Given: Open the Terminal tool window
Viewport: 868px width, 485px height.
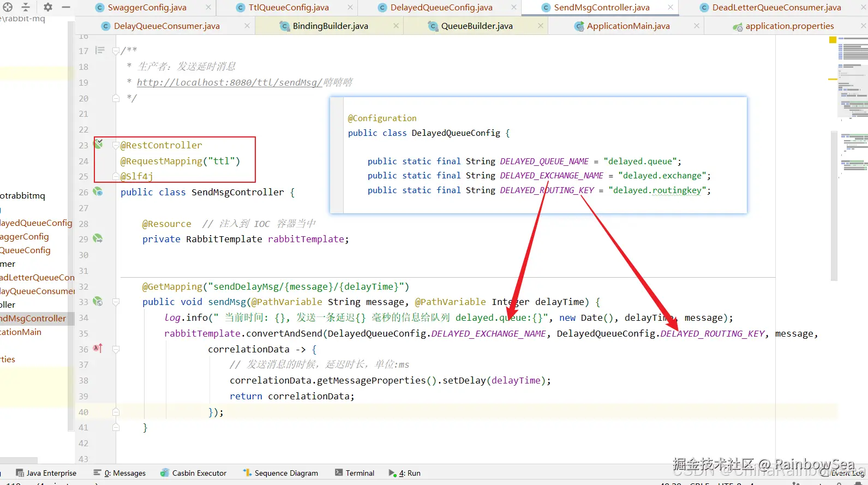Looking at the screenshot, I should [355, 473].
